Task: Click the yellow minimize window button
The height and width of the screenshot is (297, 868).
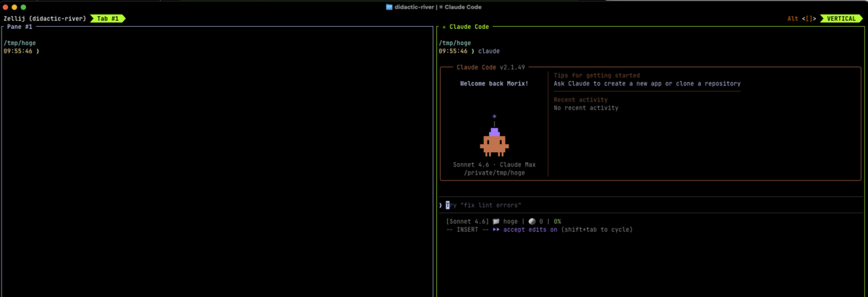Action: (x=14, y=7)
